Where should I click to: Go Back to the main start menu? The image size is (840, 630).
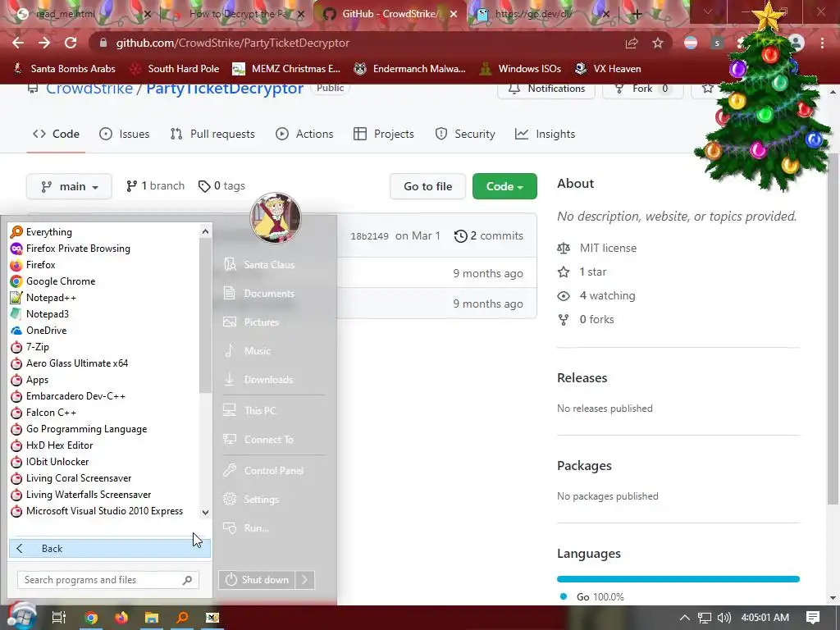109,549
